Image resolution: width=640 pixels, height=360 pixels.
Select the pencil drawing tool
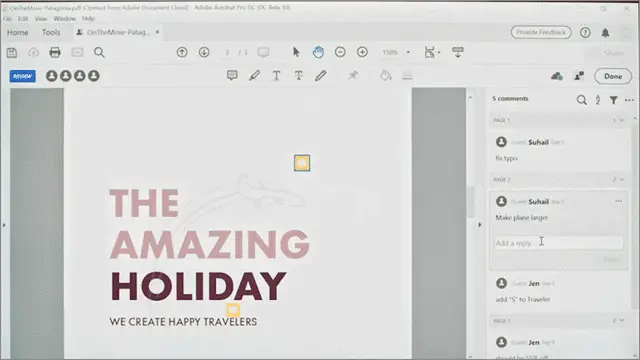321,76
